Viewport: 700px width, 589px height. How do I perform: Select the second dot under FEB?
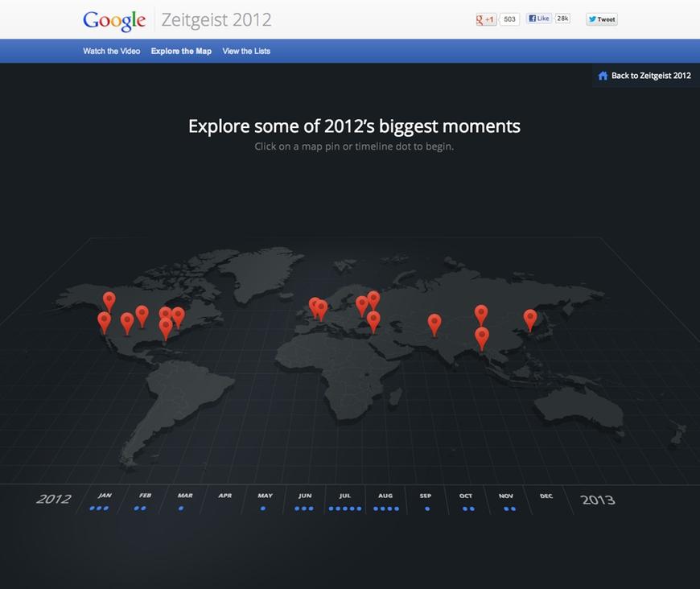coord(143,509)
